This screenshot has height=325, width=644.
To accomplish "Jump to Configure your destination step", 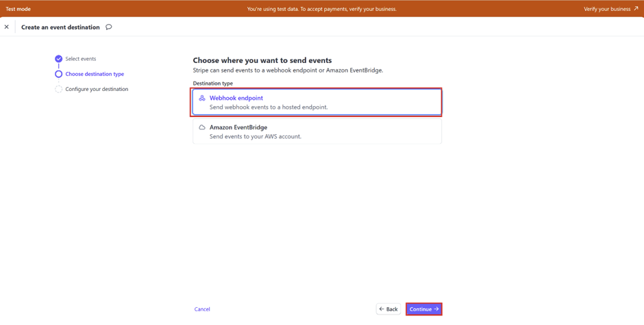I will (x=97, y=89).
